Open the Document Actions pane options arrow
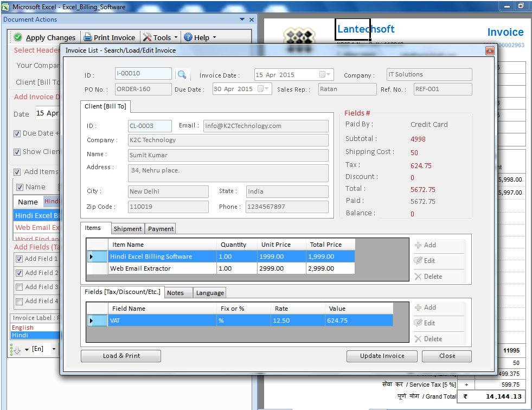 [x=242, y=20]
